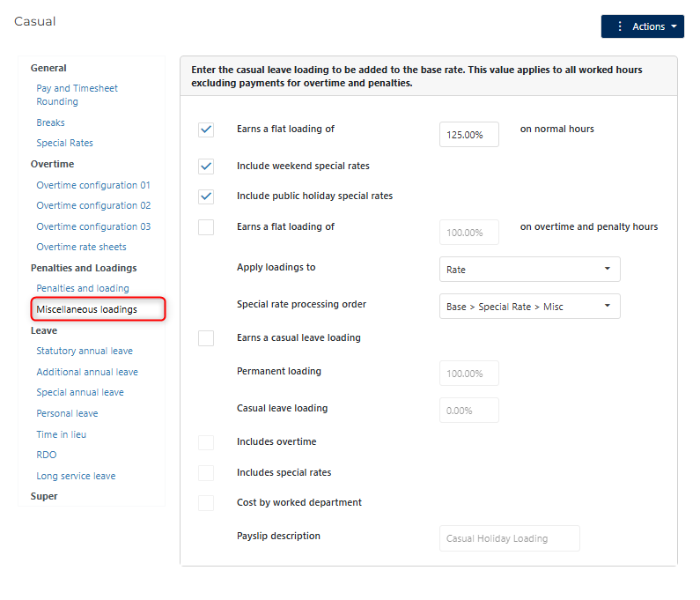Open Long service leave section

pos(76,476)
